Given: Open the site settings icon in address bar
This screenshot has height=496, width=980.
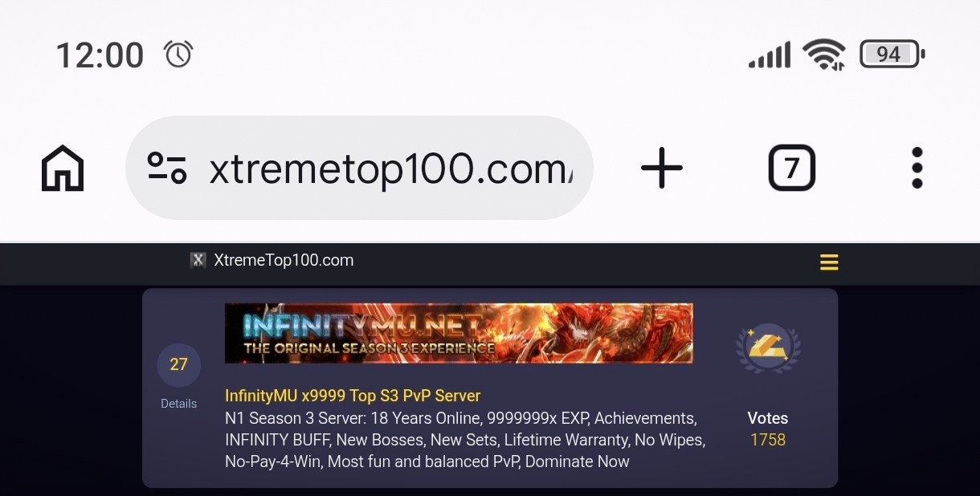Looking at the screenshot, I should pyautogui.click(x=167, y=169).
